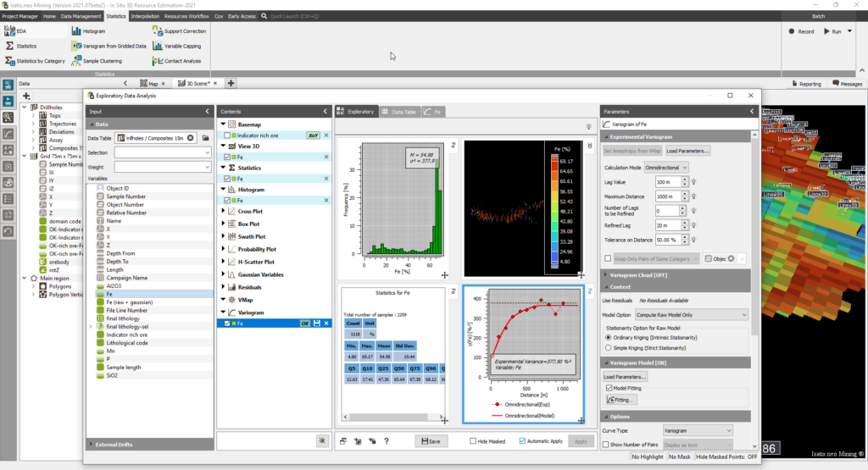
Task: Click the help question mark icon
Action: click(387, 441)
